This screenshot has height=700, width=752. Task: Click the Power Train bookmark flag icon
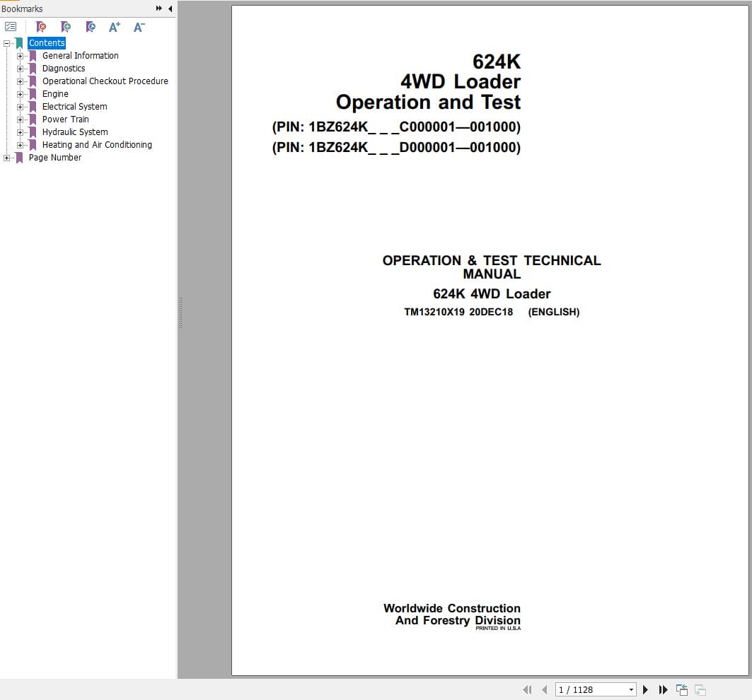coord(33,119)
